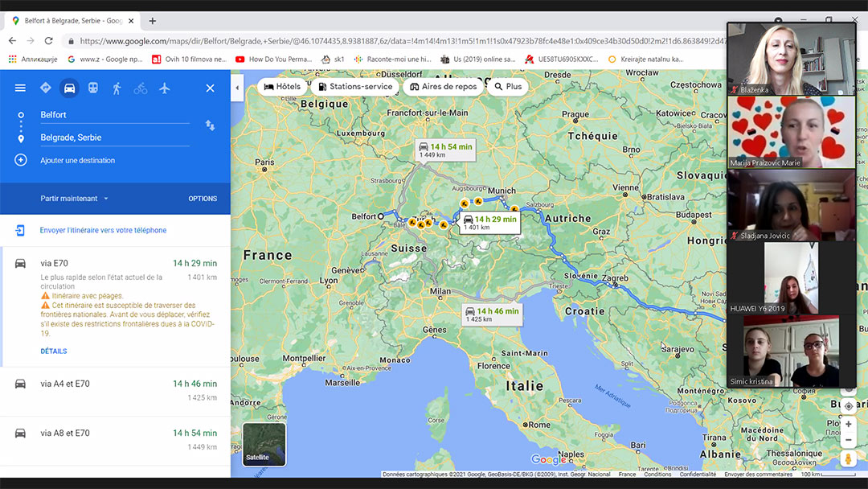Swap start point and destination
Screen dimensions: 868x489
211,125
